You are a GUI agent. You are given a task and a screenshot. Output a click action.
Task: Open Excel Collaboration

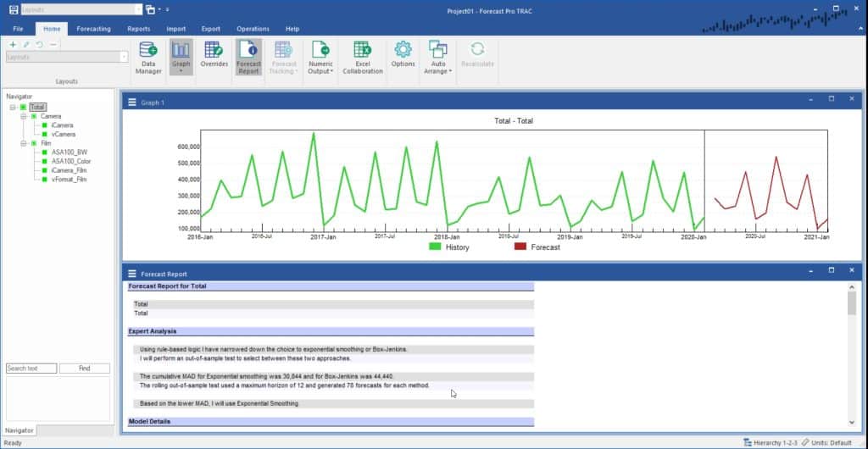pyautogui.click(x=363, y=56)
